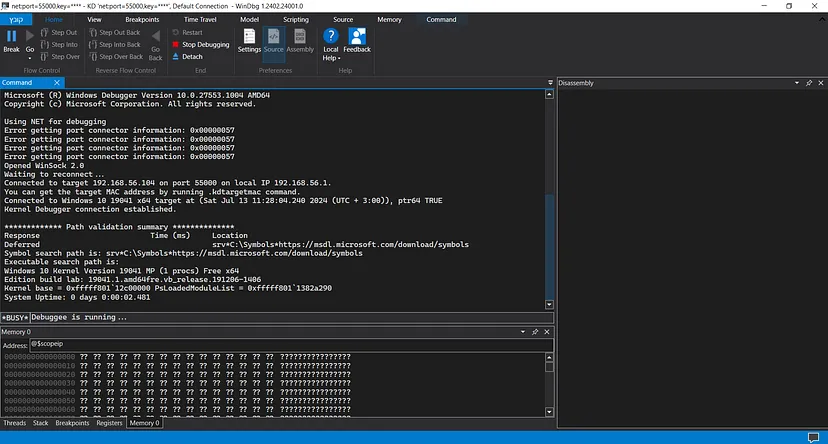Open Memory 0 panel options dropdown

[523, 332]
